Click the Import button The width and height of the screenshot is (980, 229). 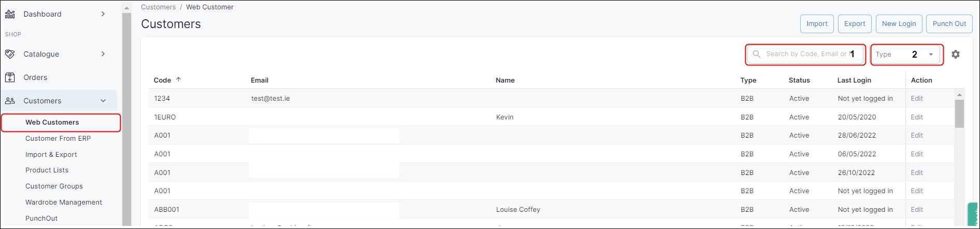coord(817,24)
